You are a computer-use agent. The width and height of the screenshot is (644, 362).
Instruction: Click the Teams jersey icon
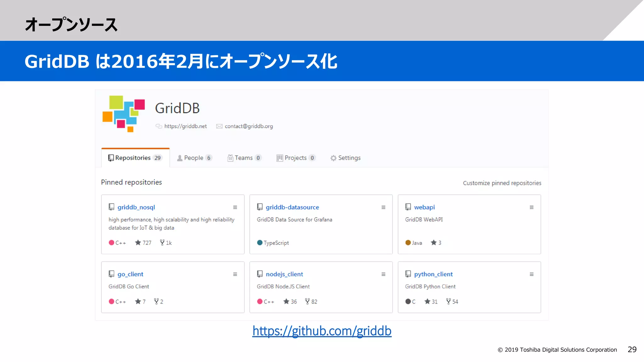pos(230,158)
